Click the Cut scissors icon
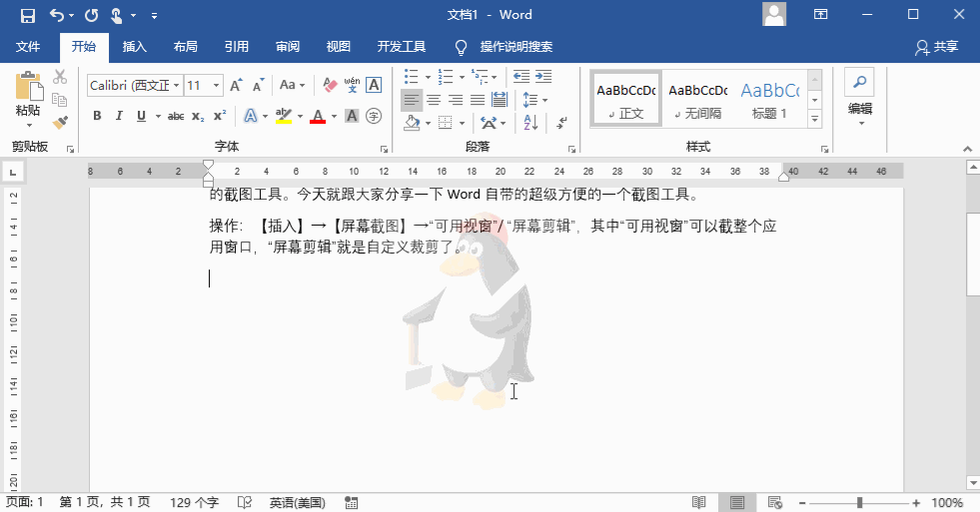Viewport: 980px width, 512px height. [x=60, y=77]
